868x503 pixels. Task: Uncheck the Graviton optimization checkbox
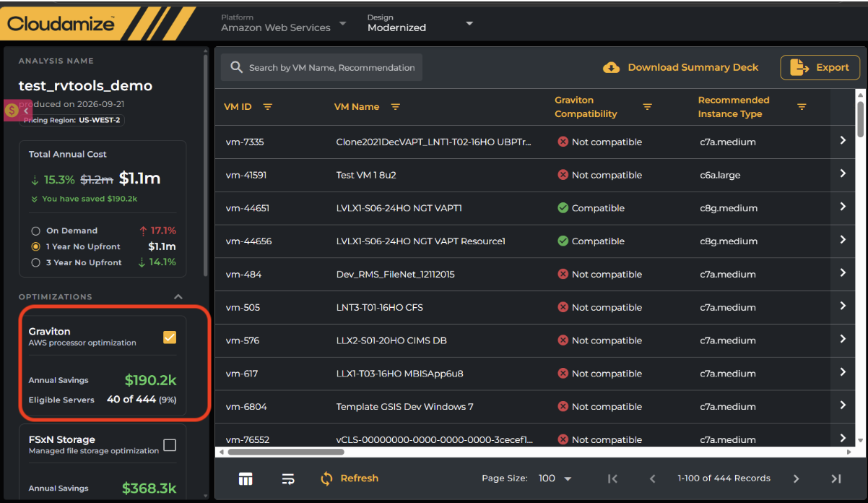pyautogui.click(x=170, y=338)
